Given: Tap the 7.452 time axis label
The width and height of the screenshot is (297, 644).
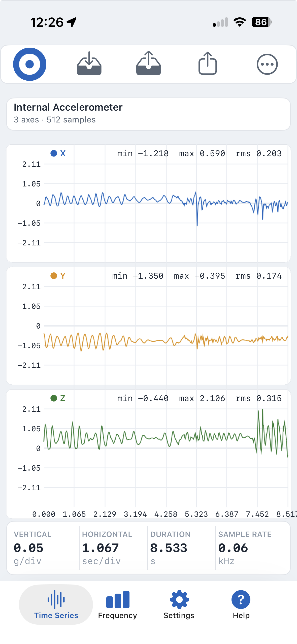Looking at the screenshot, I should tap(257, 514).
